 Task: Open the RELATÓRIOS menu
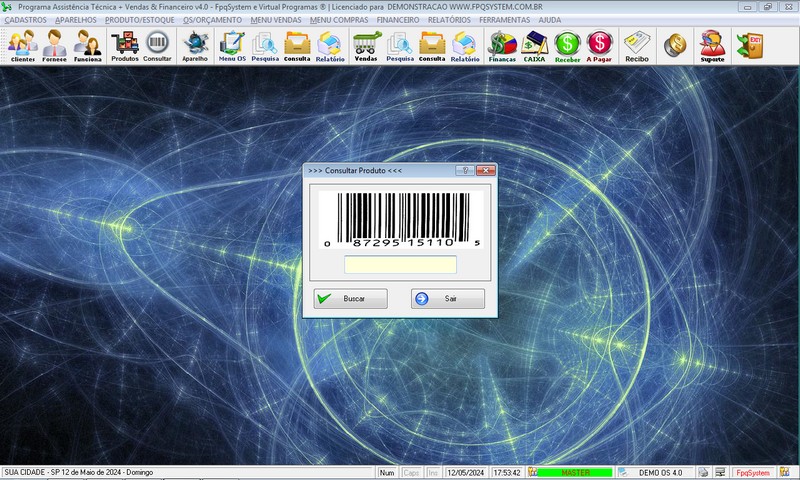[x=449, y=19]
